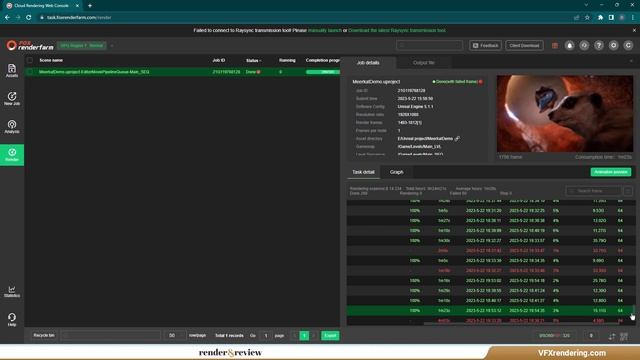The width and height of the screenshot is (640, 360).
Task: Open a new browser tab
Action: click(90, 6)
